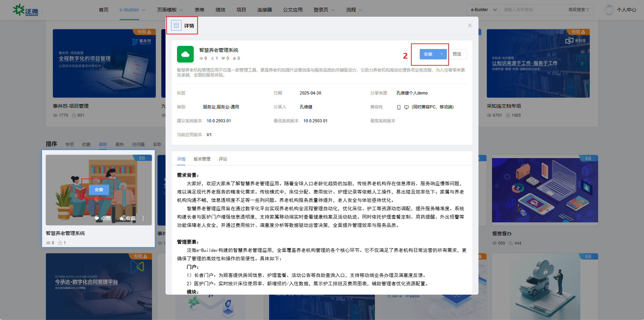
Task: Click share source 孔维健个人demo
Action: [x=412, y=93]
